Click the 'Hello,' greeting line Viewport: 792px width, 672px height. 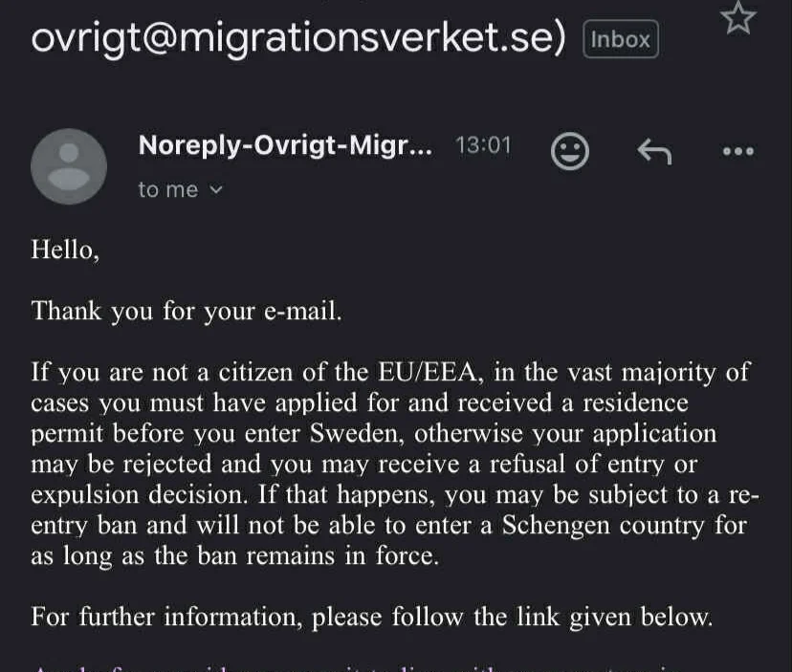point(65,250)
